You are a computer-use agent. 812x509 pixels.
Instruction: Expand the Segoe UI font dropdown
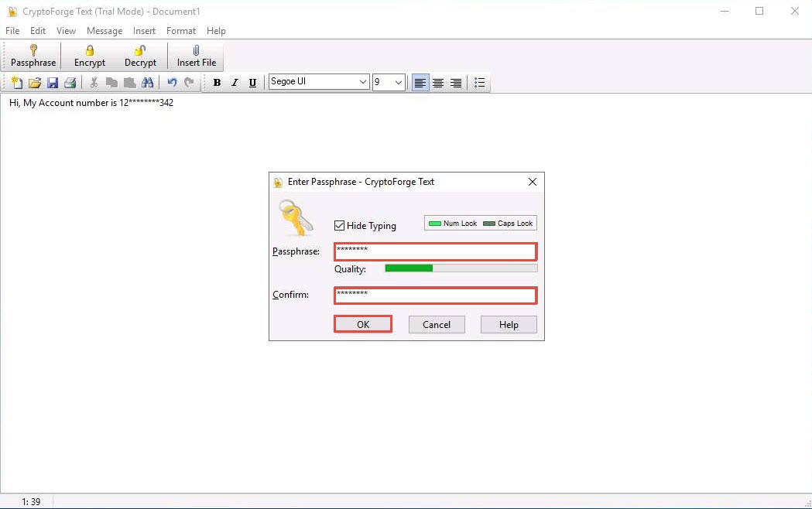click(363, 83)
